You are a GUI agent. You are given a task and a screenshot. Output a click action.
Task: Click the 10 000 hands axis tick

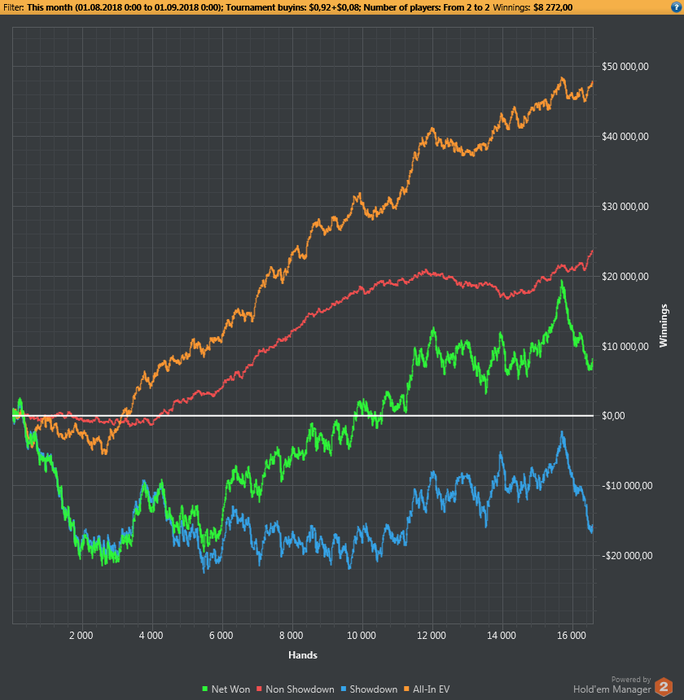(361, 635)
